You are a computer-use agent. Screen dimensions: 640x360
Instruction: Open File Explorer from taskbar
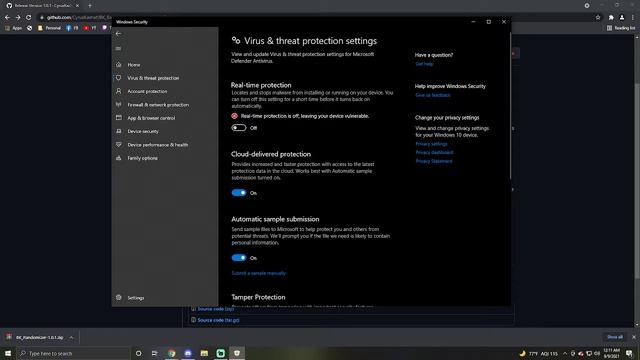(x=204, y=353)
